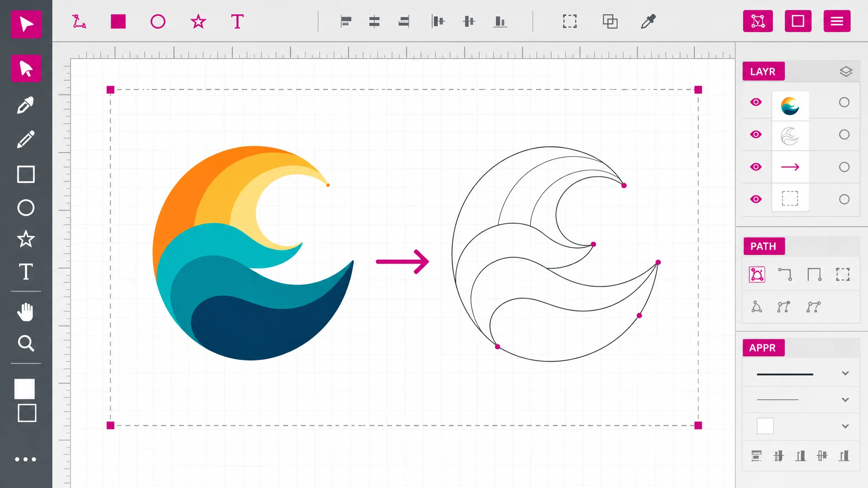Click dashed square icon in PATH panel
Viewport: 868px width, 488px height.
[843, 274]
